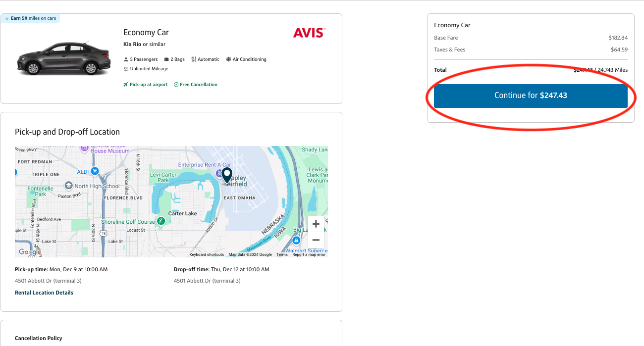This screenshot has width=644, height=346.
Task: Click the General Crook House Museum marker
Action: (84, 148)
